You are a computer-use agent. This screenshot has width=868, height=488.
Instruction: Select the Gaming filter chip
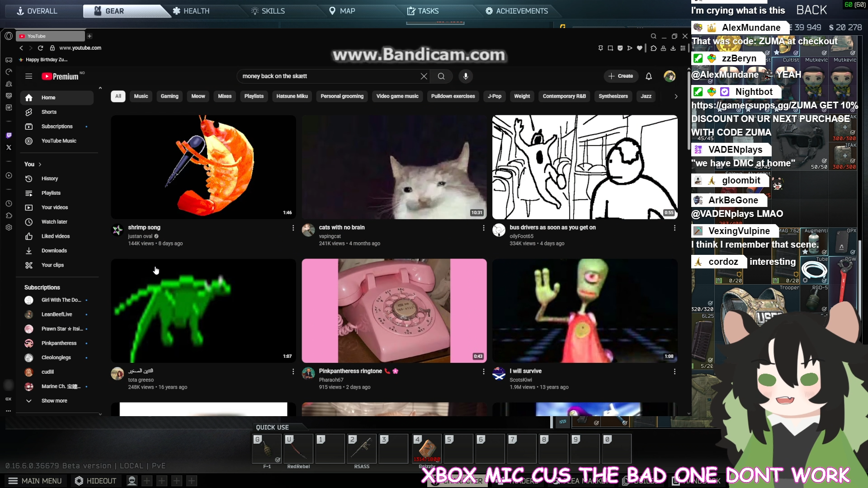tap(169, 96)
